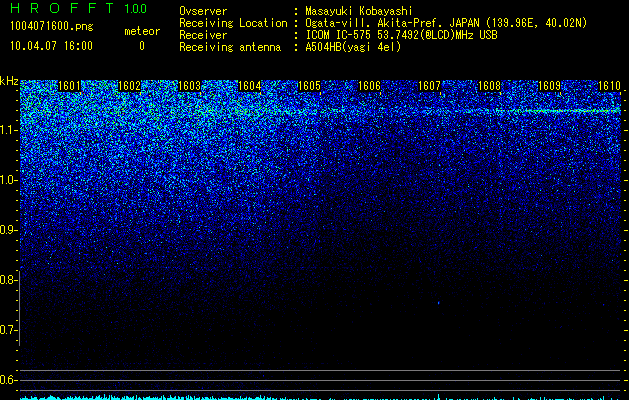
Task: Click the 0.6 kHz axis label
Action: click(8, 380)
